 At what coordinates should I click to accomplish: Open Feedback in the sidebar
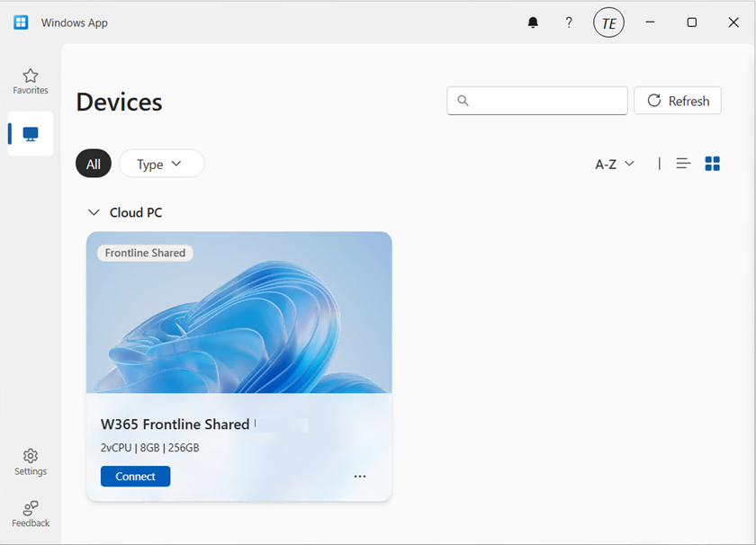[31, 514]
